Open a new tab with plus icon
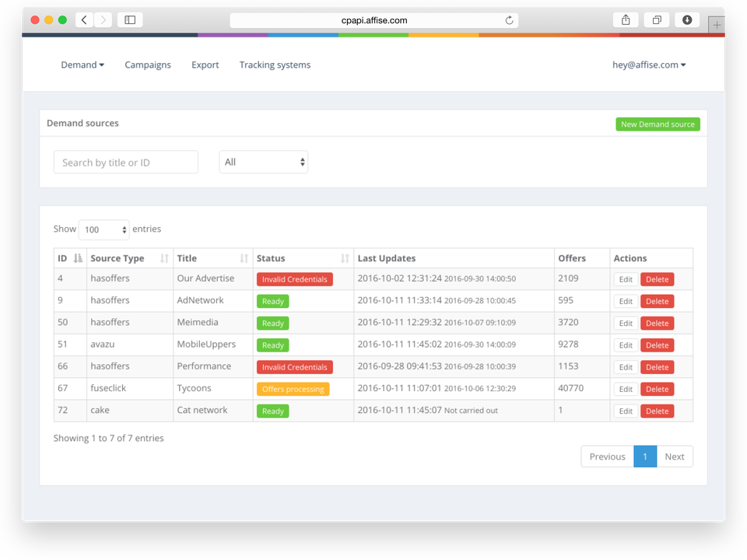The height and width of the screenshot is (560, 747). pos(717,25)
